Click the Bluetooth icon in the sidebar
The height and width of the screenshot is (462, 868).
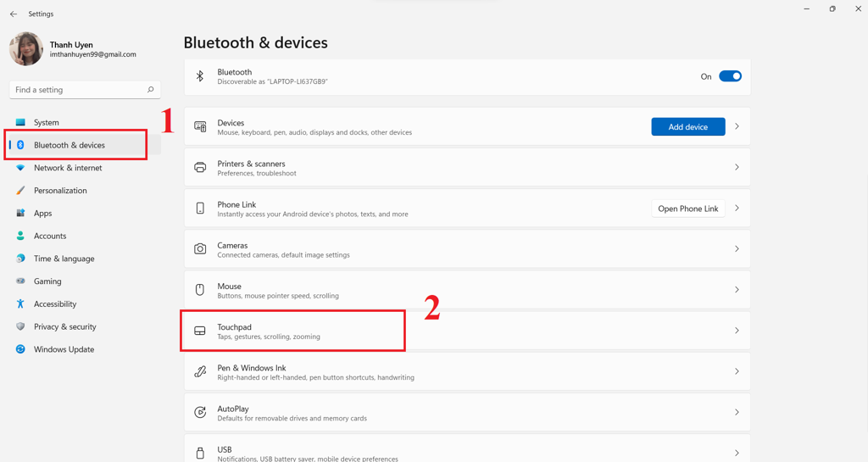tap(20, 145)
